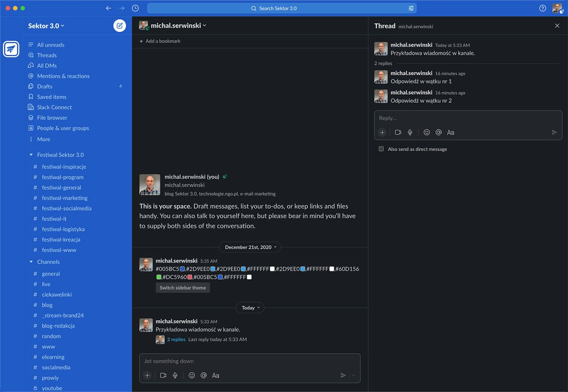Open emoji picker in main message box
The width and height of the screenshot is (568, 392).
(192, 375)
